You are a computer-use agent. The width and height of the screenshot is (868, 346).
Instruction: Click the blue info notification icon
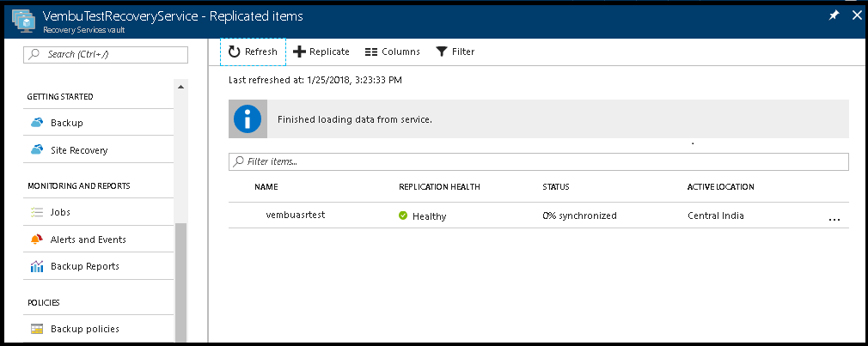coord(248,118)
